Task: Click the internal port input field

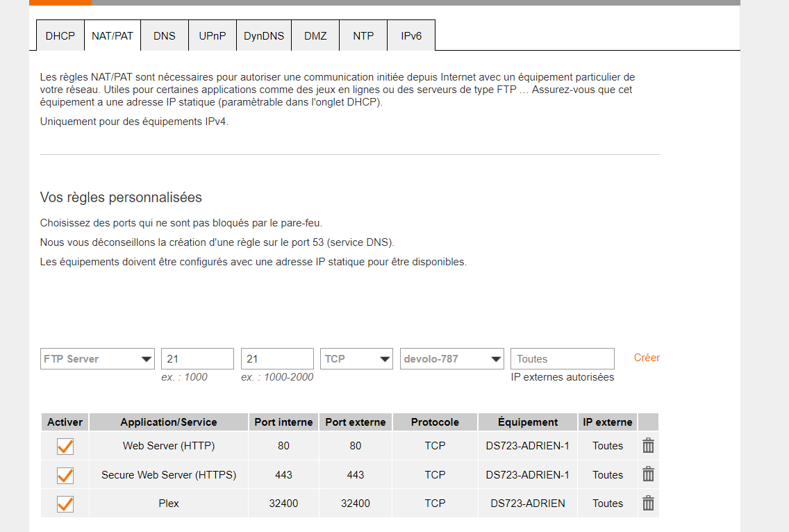Action: point(197,359)
